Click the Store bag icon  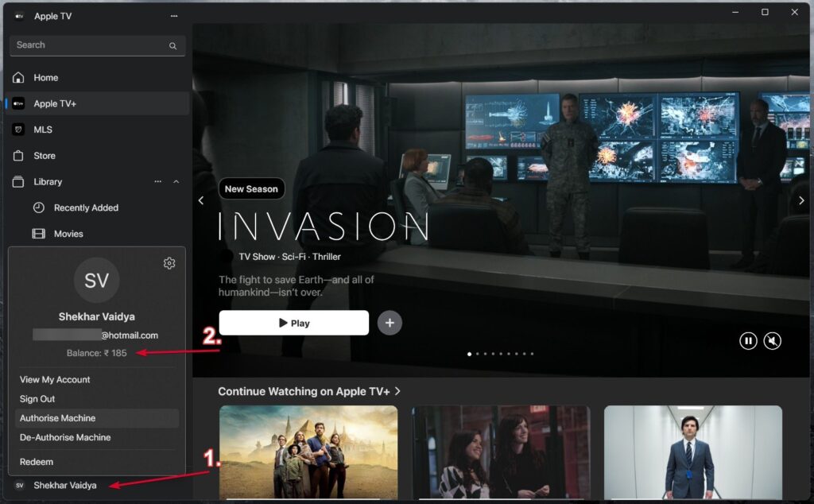point(18,156)
